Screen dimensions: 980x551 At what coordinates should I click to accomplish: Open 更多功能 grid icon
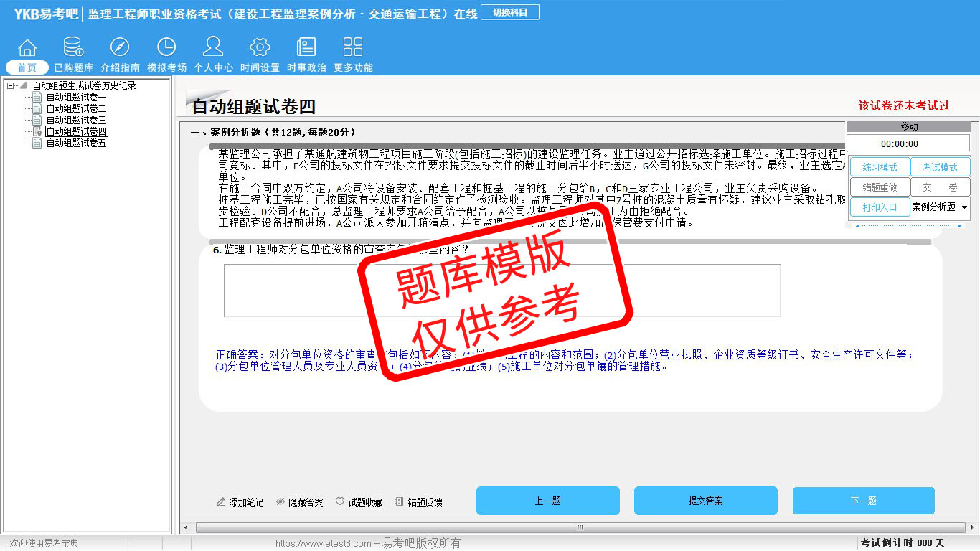point(353,48)
